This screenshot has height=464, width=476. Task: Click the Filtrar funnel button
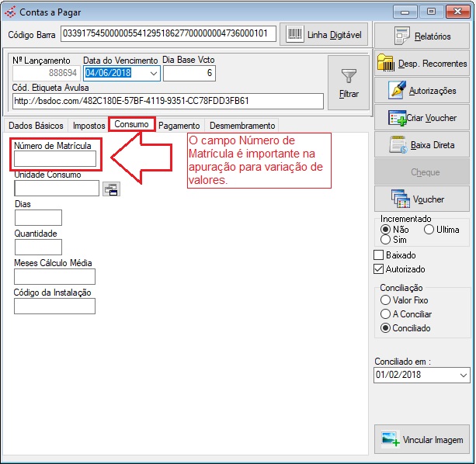click(x=349, y=81)
